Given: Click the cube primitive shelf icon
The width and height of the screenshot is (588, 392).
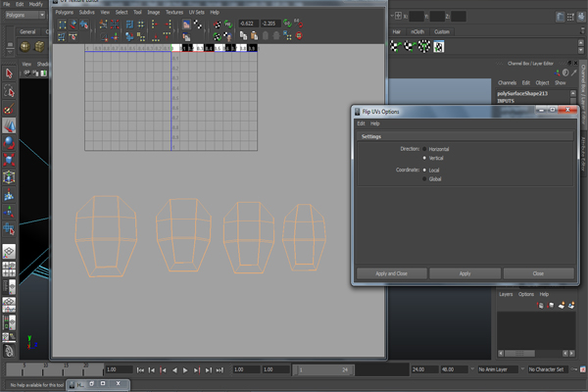Looking at the screenshot, I should 39,46.
